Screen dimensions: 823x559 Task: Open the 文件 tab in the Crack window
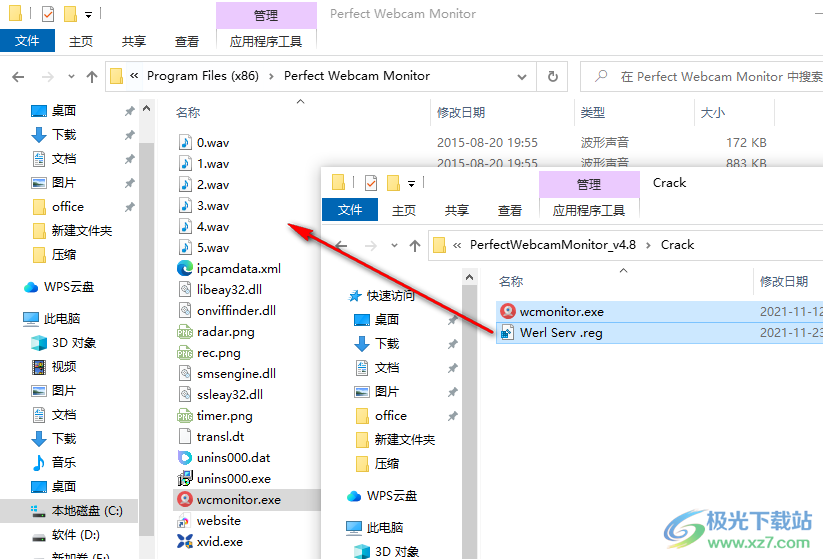(x=350, y=210)
